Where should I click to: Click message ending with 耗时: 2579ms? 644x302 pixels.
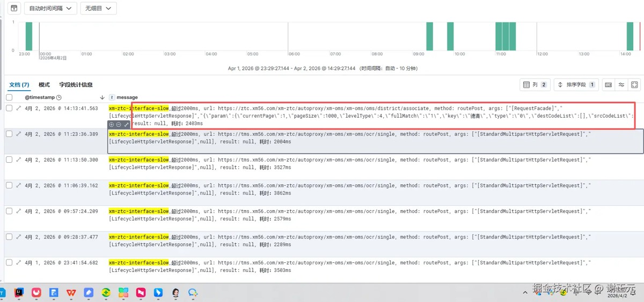[350, 215]
